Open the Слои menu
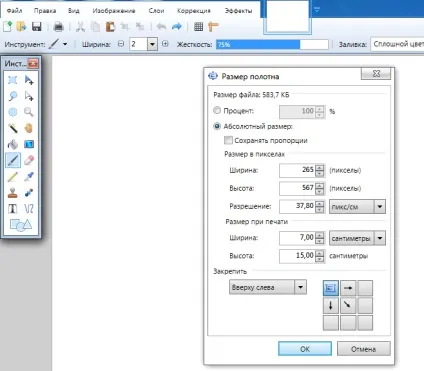Viewport: 424px width, 371px height. (x=156, y=11)
